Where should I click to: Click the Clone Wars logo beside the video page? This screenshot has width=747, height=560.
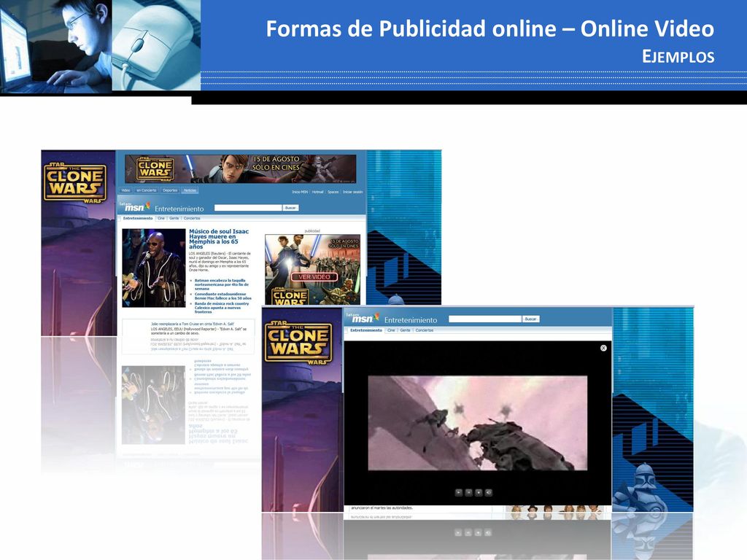click(x=298, y=343)
